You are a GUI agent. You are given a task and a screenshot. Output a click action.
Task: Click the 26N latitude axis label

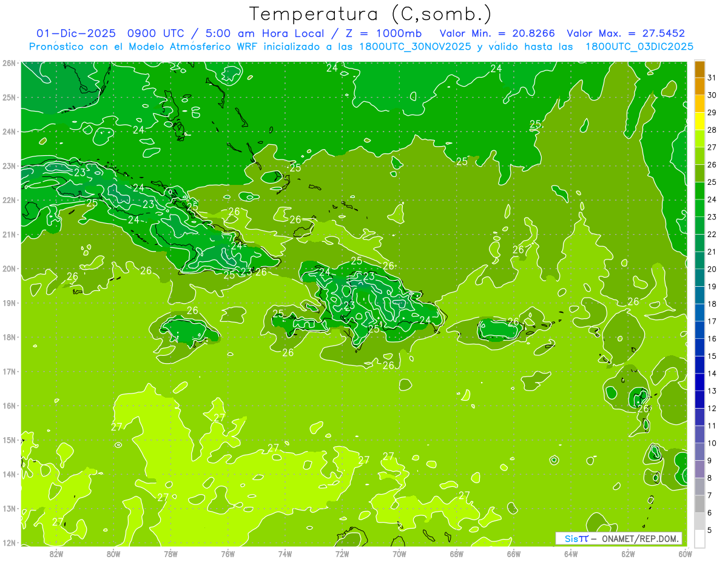coord(8,63)
